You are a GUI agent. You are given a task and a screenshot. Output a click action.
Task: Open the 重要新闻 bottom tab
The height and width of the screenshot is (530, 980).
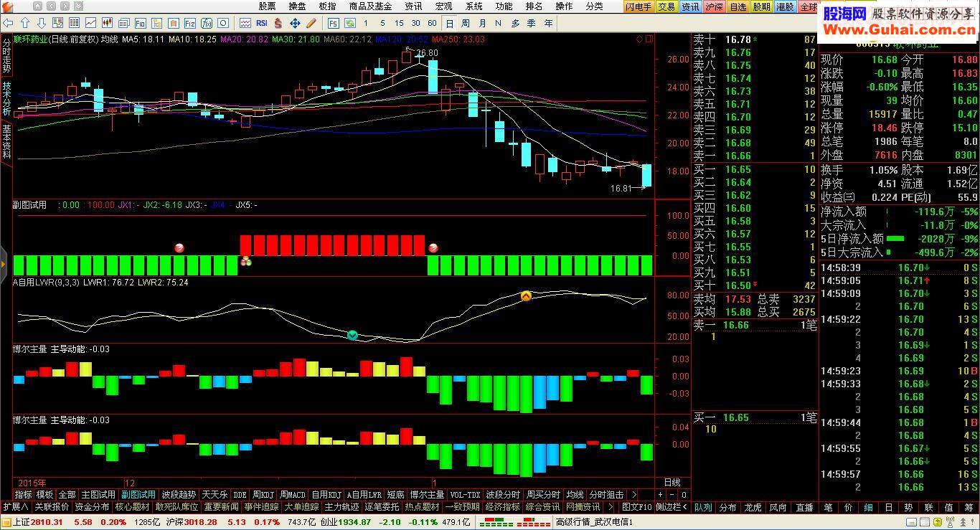[x=221, y=507]
